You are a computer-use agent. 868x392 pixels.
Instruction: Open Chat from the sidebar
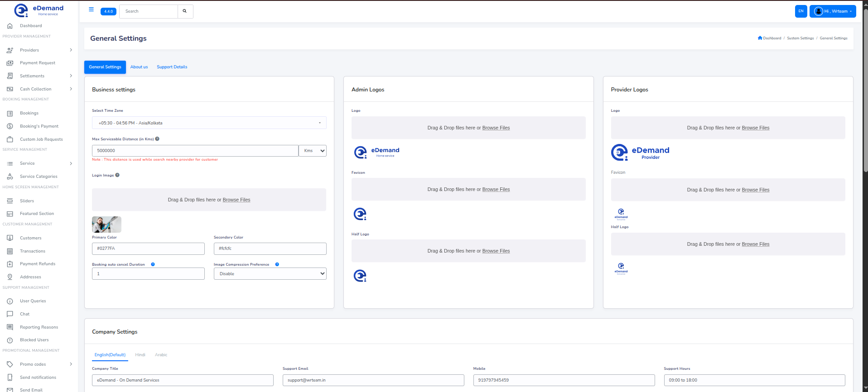pos(24,314)
